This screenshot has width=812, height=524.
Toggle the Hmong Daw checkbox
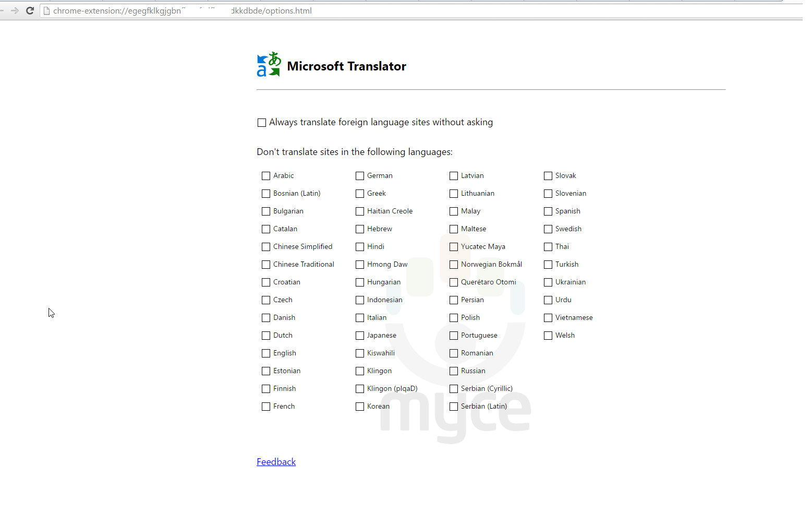click(x=360, y=265)
